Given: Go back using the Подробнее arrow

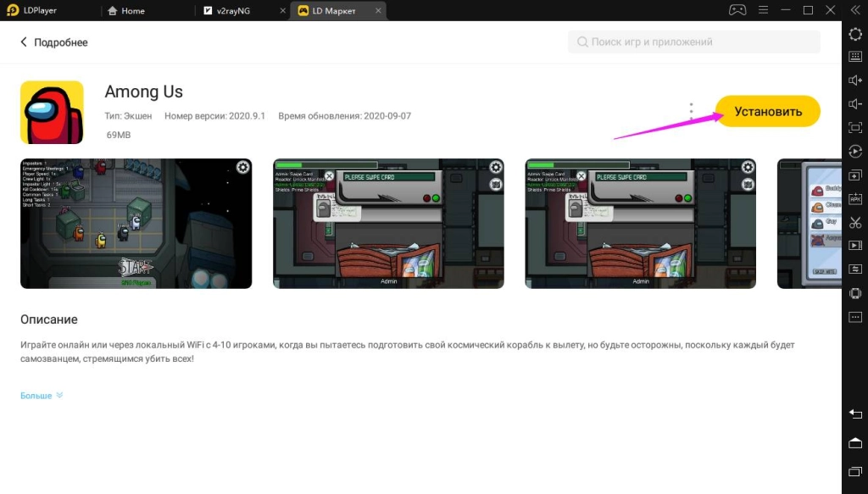Looking at the screenshot, I should (24, 42).
